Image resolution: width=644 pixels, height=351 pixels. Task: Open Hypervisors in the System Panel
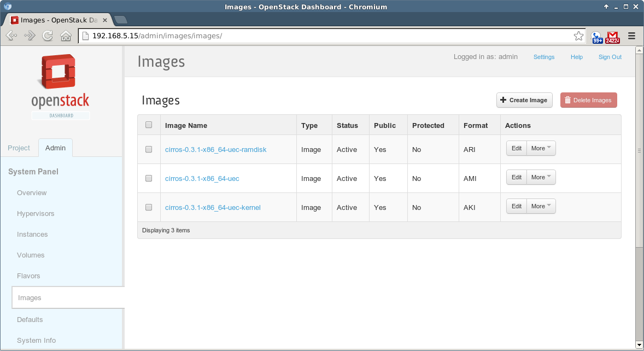tap(36, 214)
